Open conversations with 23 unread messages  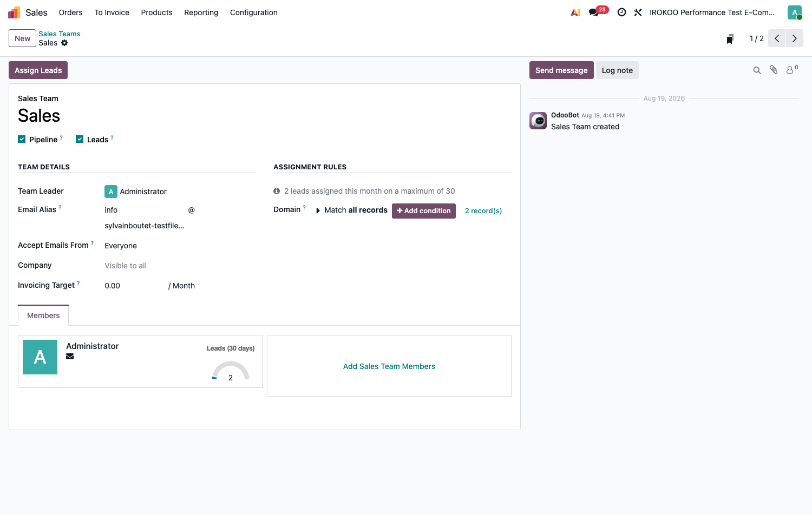[x=598, y=12]
